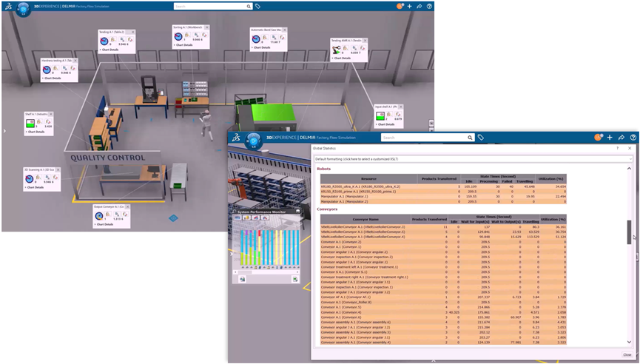The width and height of the screenshot is (640, 364).
Task: Click the plus add icon in the back window
Action: coord(409,6)
